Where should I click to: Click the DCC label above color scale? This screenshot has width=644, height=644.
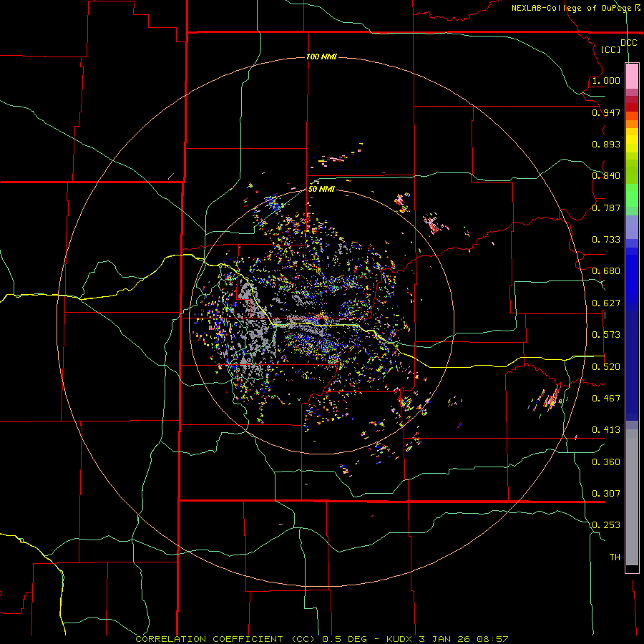pos(628,43)
